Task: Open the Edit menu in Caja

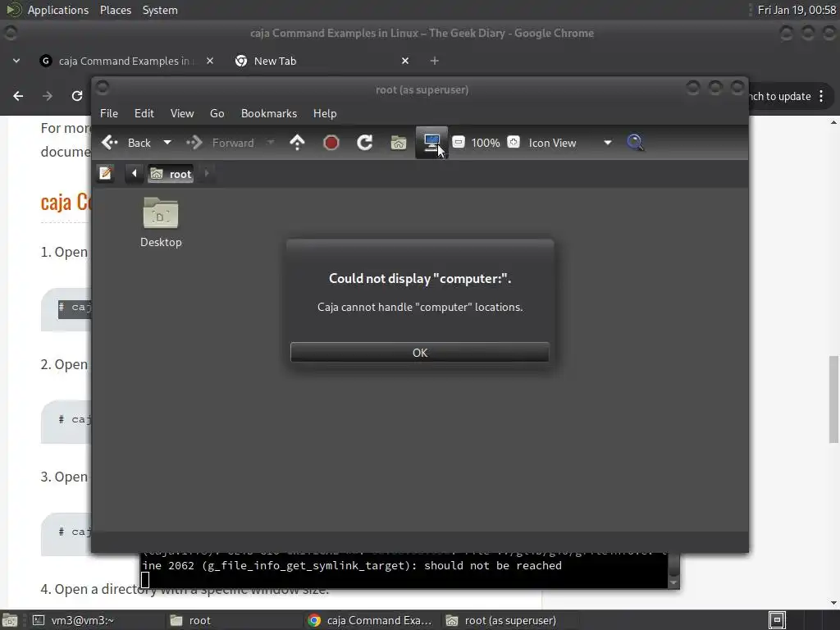Action: tap(144, 113)
